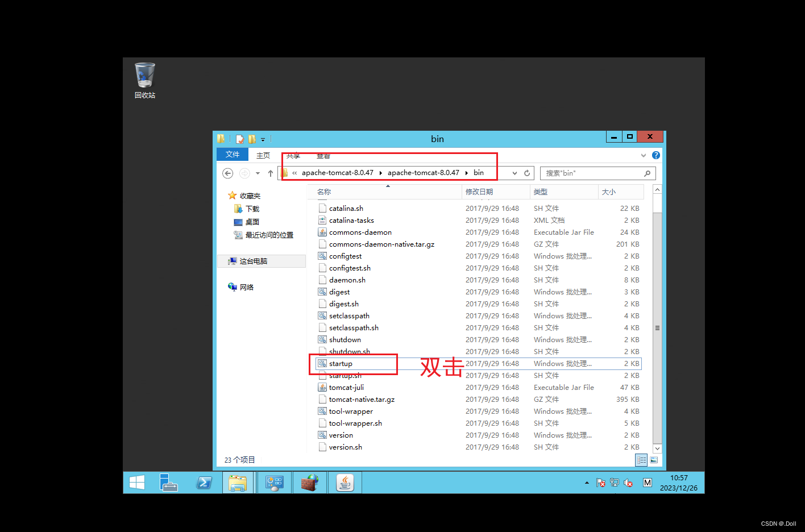Open Server Manager from the taskbar
Screen dimensions: 805x532
(x=168, y=483)
